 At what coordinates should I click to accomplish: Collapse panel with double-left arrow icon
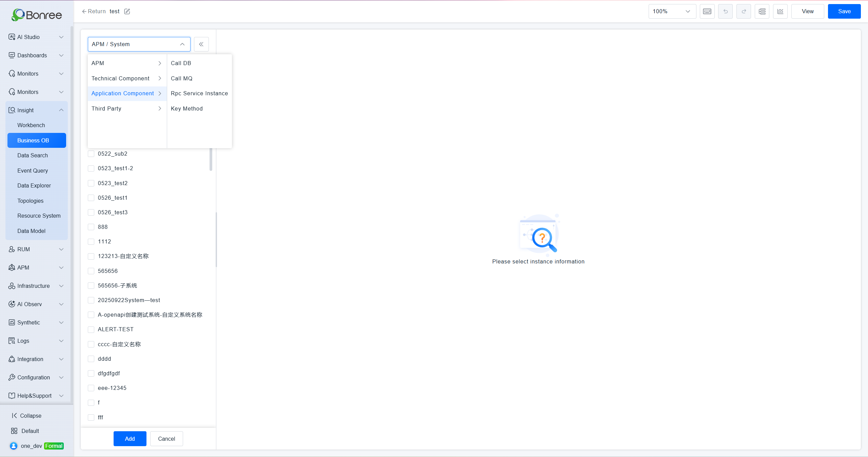pos(201,44)
